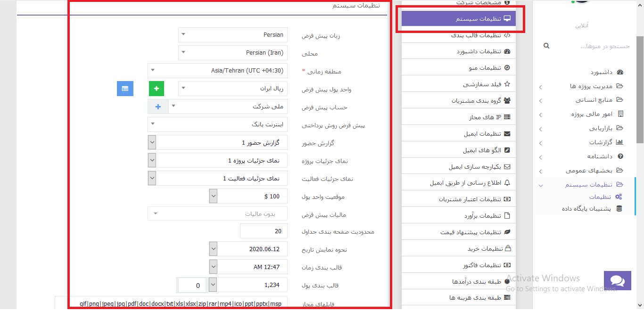Open پشتیبان پایگاه داده sidebar link
Viewport: 644px width, 311px height.
point(586,209)
